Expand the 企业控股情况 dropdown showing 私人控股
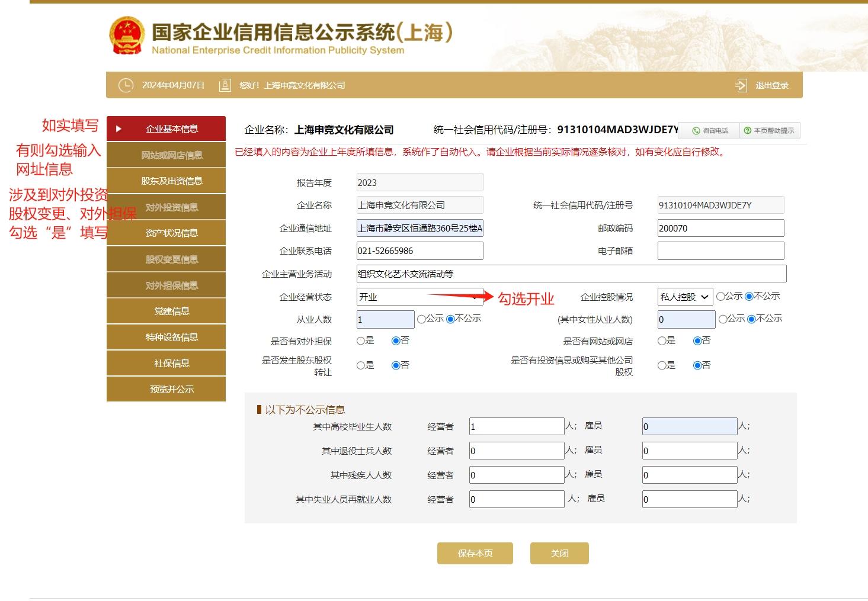Screen dimensions: 868x601 (685, 297)
